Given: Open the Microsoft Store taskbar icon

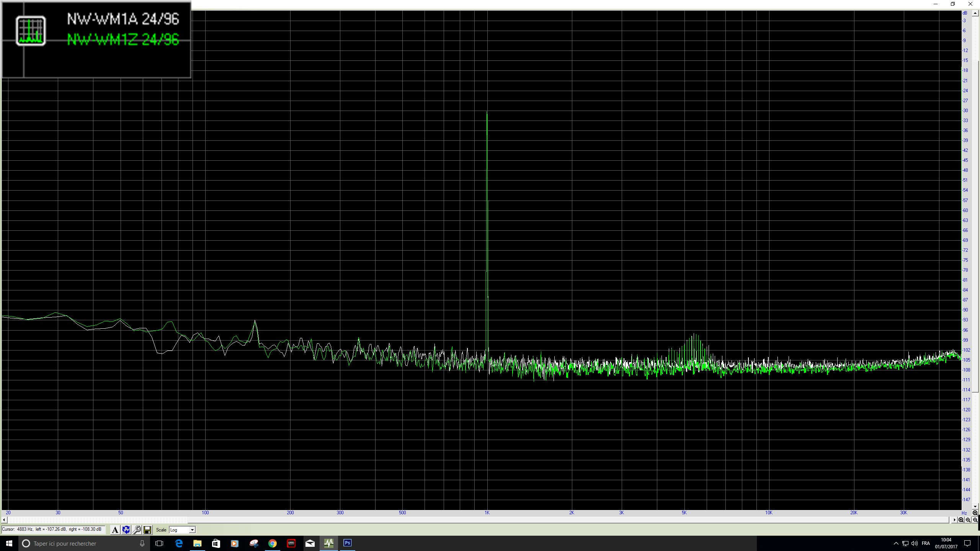Looking at the screenshot, I should pyautogui.click(x=216, y=543).
